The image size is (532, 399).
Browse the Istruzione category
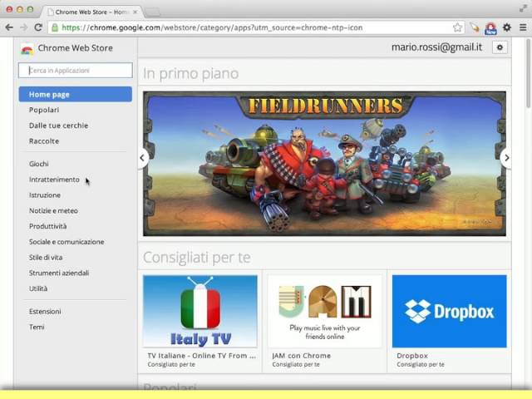44,195
